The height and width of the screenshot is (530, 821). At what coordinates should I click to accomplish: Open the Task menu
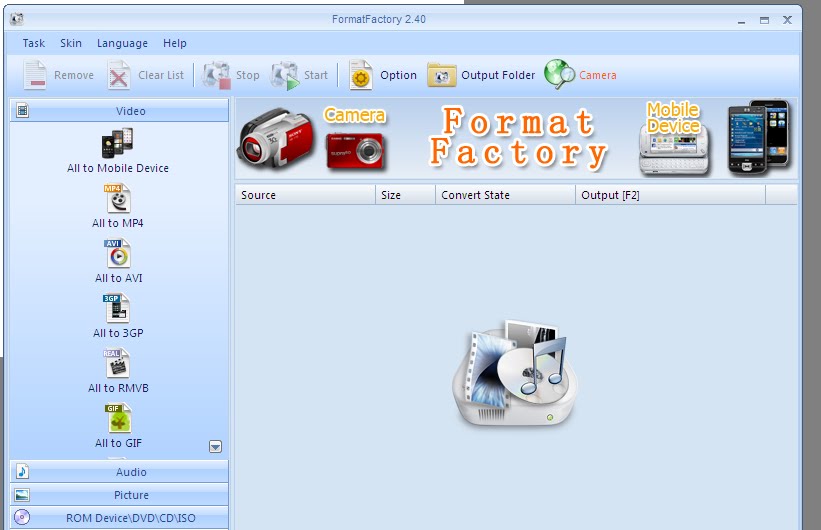pos(34,43)
